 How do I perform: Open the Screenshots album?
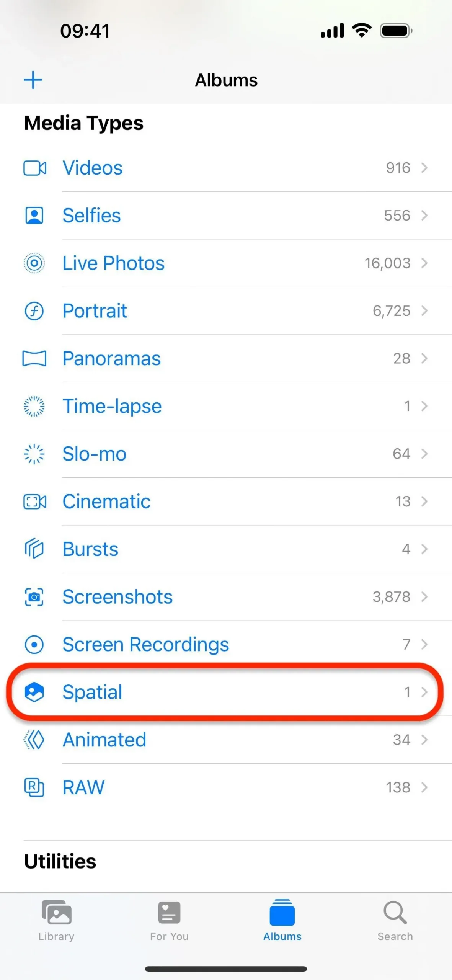tap(117, 597)
